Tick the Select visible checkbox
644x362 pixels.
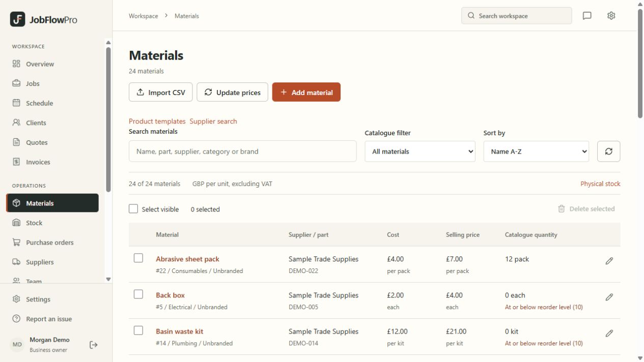click(133, 209)
